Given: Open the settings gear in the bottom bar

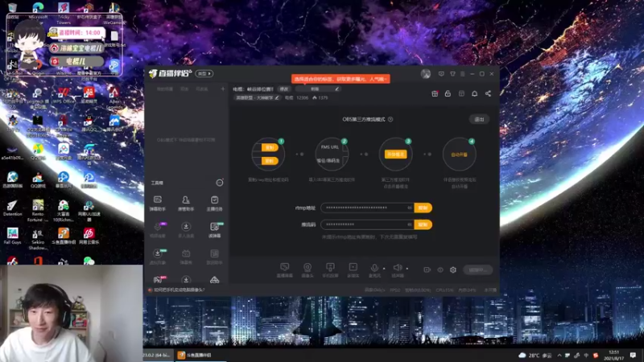Looking at the screenshot, I should click(453, 269).
